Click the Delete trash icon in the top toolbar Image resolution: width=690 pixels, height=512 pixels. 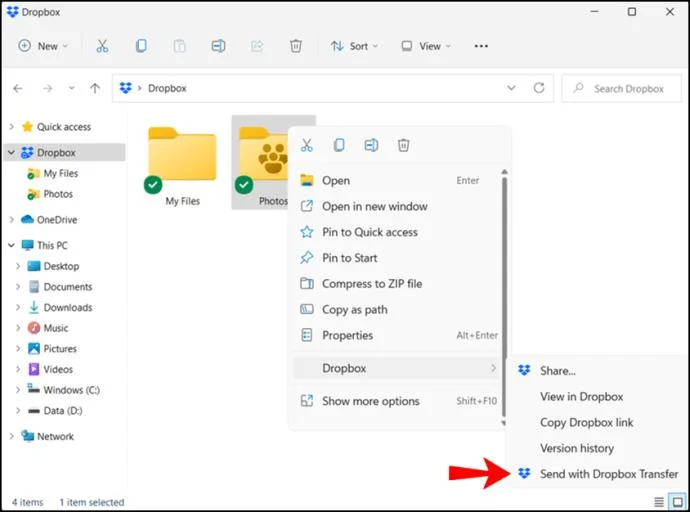(296, 46)
